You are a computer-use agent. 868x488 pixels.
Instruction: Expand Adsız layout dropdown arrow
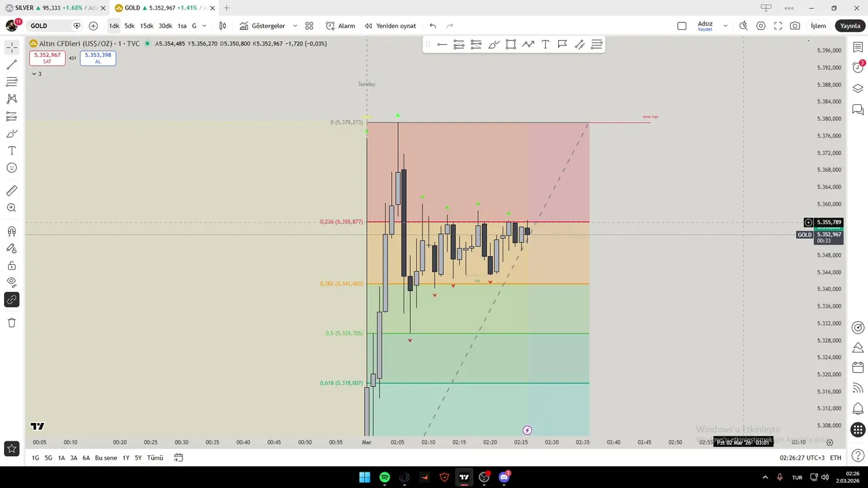[x=725, y=26]
